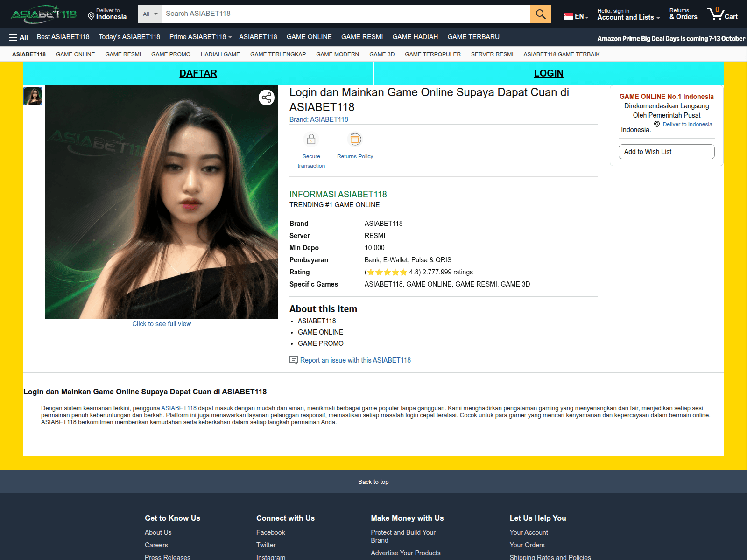Select SERVER RESMI sub nav item
This screenshot has width=747, height=560.
click(x=492, y=54)
